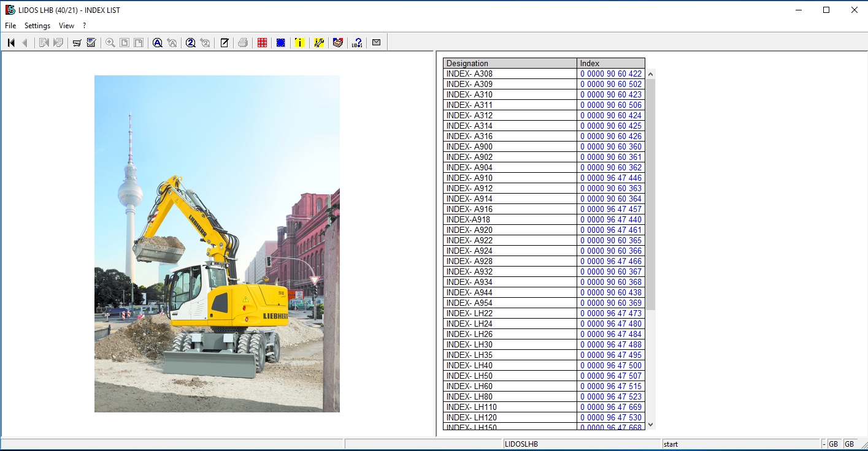Print the current index list

(244, 42)
